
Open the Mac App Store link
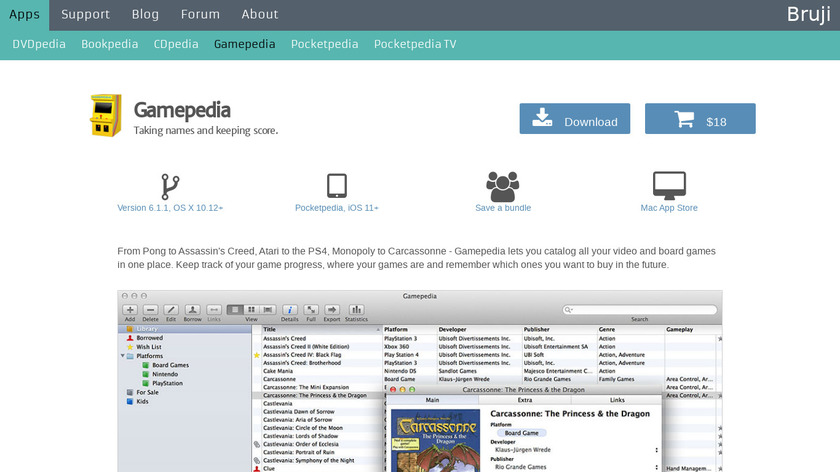coord(669,208)
